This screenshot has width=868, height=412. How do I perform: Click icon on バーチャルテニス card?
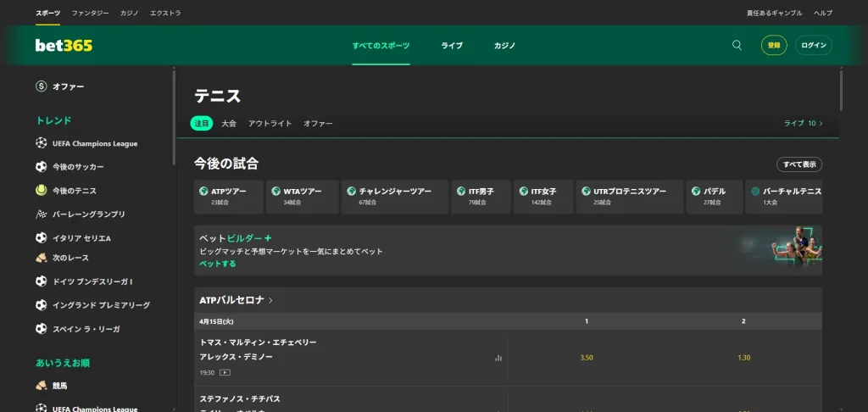point(755,191)
